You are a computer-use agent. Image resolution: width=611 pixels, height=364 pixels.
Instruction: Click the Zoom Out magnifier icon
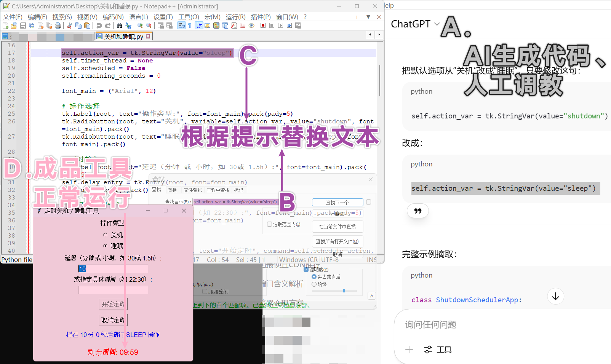click(x=149, y=26)
